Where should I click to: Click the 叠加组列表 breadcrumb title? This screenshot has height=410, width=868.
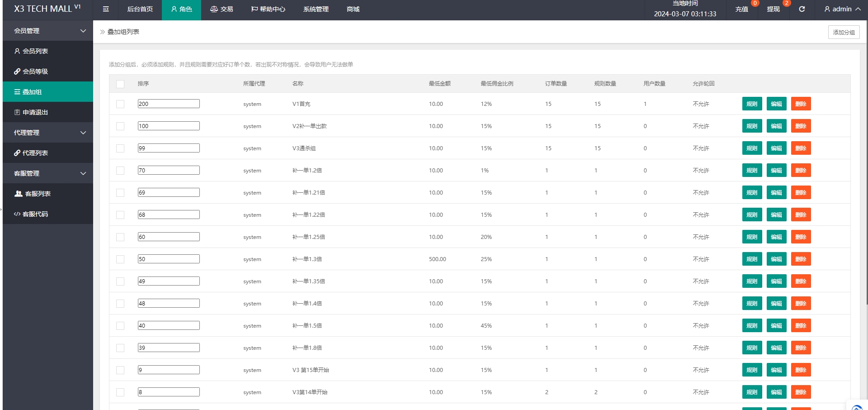123,32
